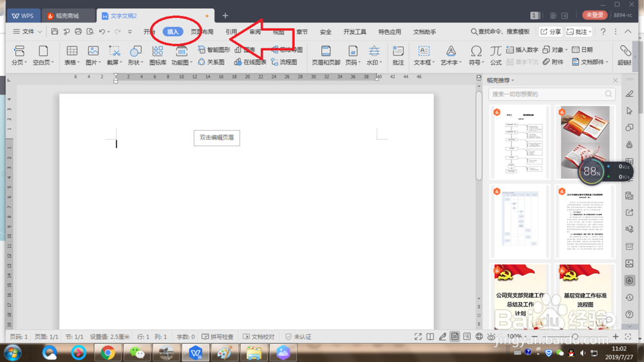Click 插入数字 insert number
The width and height of the screenshot is (644, 362).
coord(522,50)
